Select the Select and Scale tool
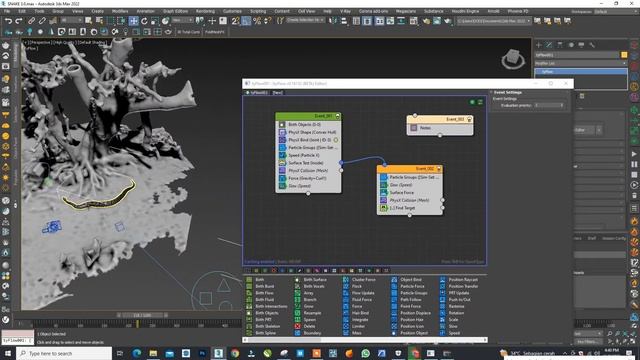The image size is (640, 360). coord(155,21)
